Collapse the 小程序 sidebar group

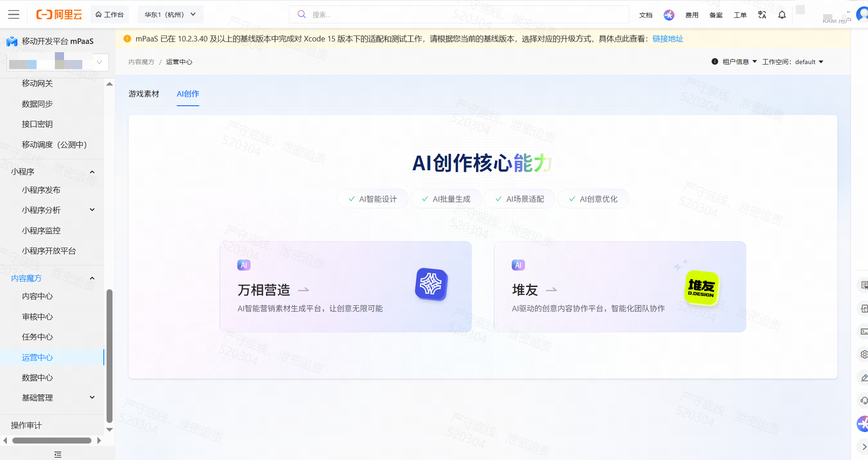click(92, 172)
